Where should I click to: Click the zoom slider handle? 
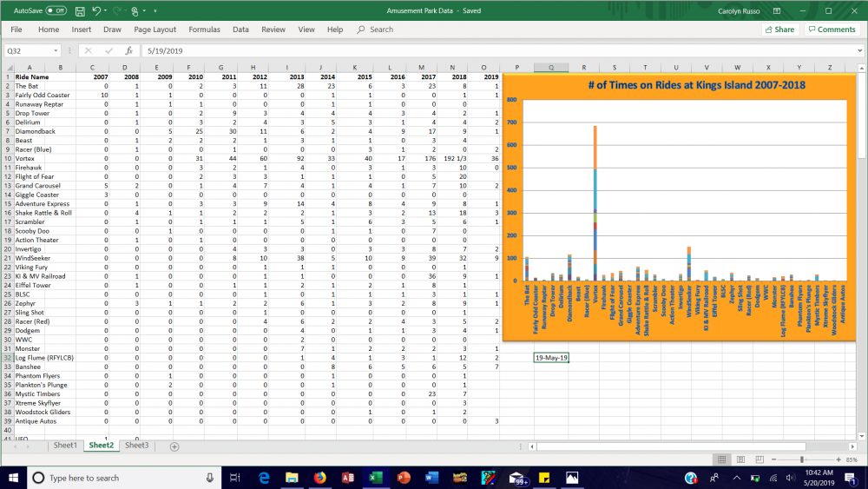803,459
